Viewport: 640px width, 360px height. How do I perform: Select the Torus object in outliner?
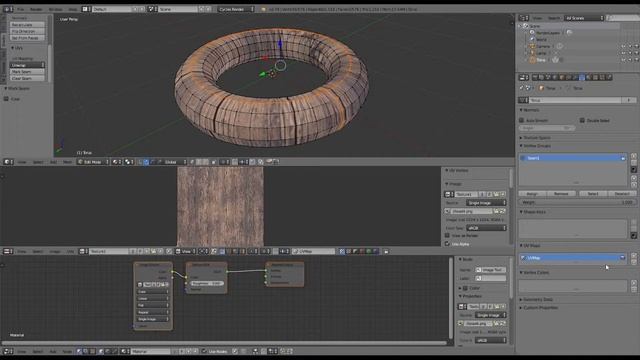click(x=541, y=60)
